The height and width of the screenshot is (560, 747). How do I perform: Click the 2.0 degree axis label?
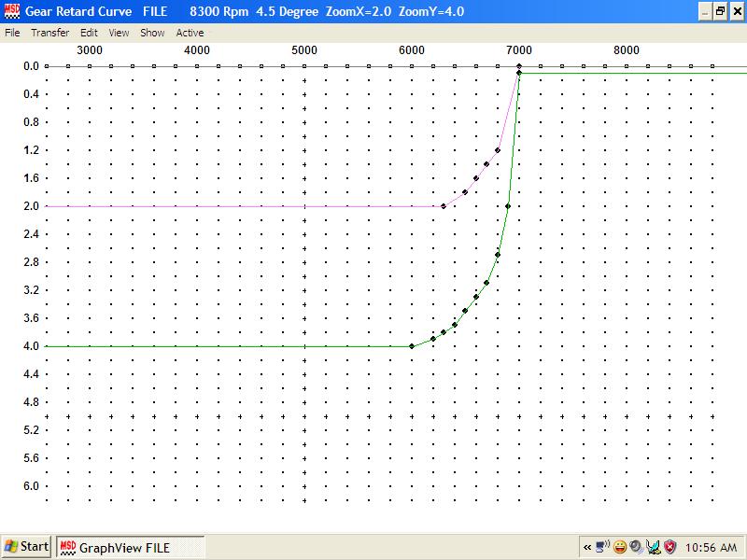click(32, 206)
